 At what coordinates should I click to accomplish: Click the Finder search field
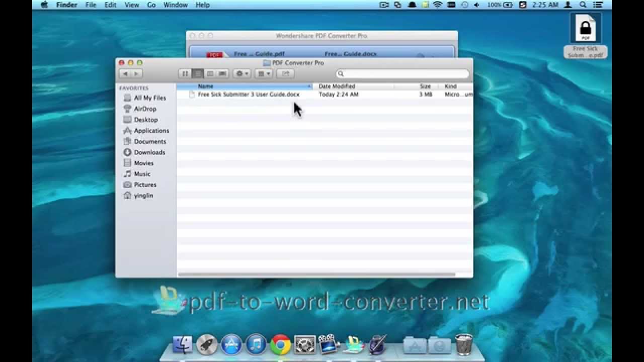(x=403, y=74)
